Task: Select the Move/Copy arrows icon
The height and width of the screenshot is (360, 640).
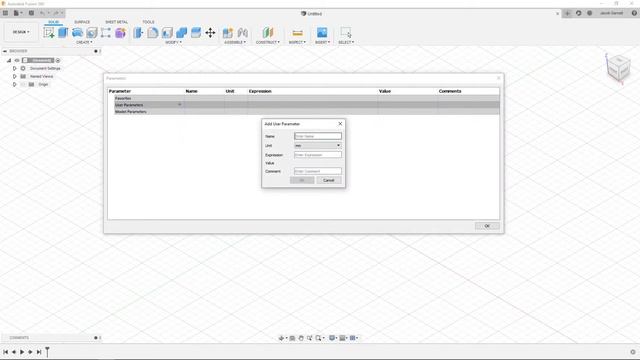Action: [x=210, y=33]
